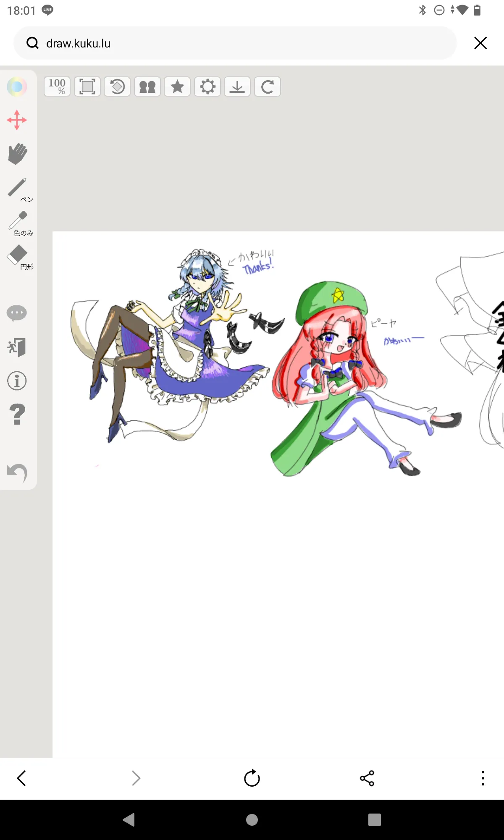Click the reload canvas arrow button
Viewport: 504px width, 840px height.
268,87
